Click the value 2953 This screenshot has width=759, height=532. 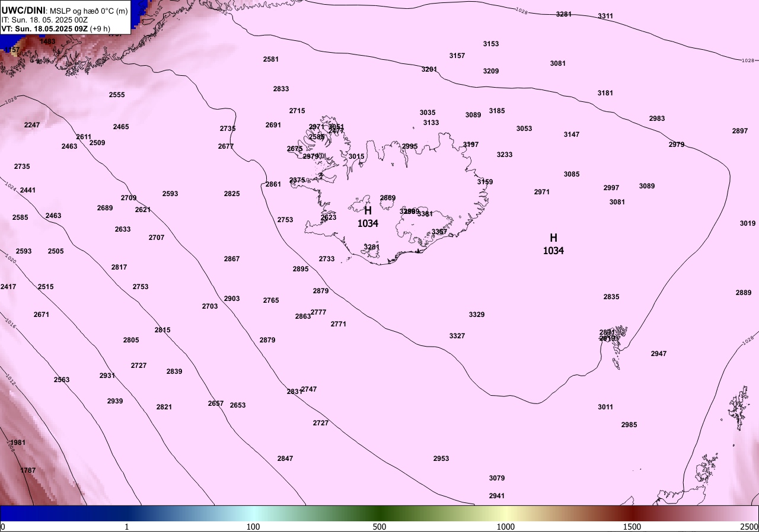click(441, 459)
